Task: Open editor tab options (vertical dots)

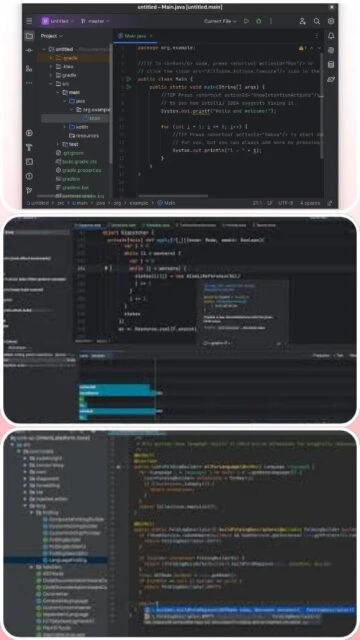Action: 316,36
